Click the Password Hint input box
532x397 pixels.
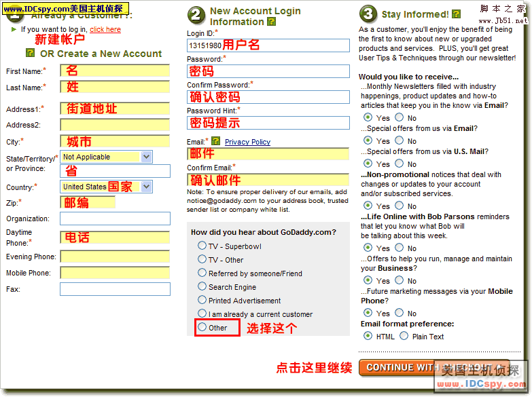pos(268,123)
